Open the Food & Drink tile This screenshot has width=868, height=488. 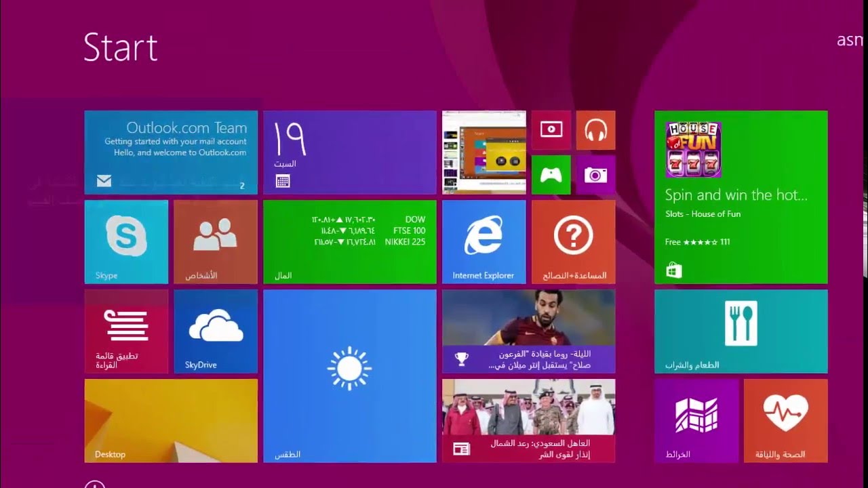741,331
